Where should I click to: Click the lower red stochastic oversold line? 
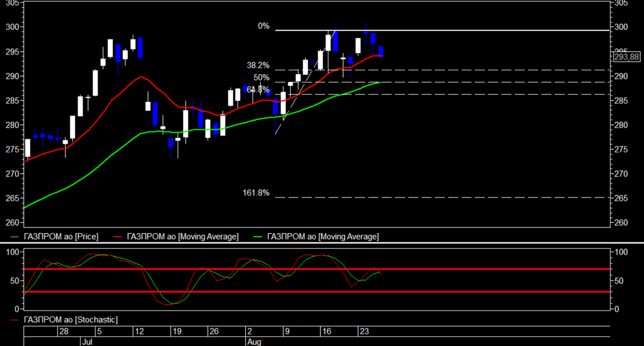(317, 292)
